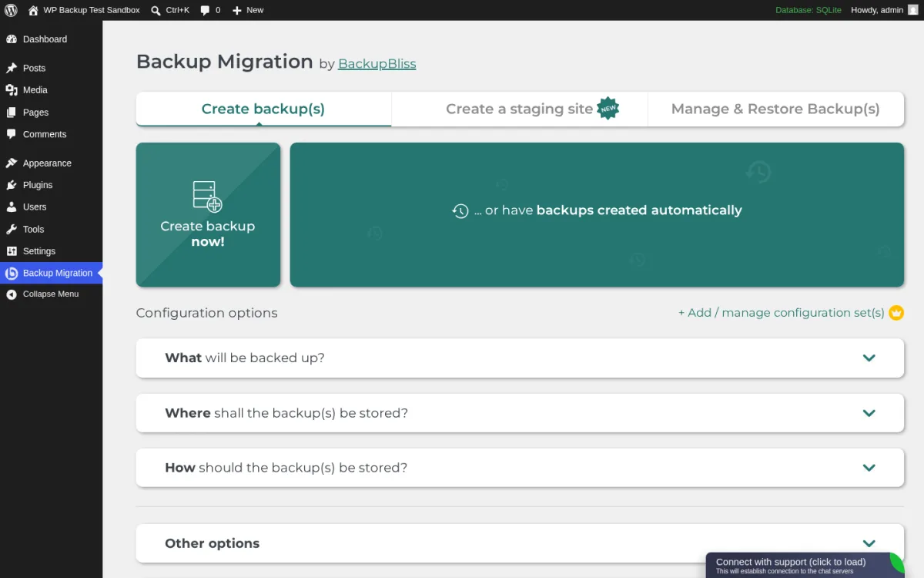Click the Media icon in sidebar

tap(12, 90)
